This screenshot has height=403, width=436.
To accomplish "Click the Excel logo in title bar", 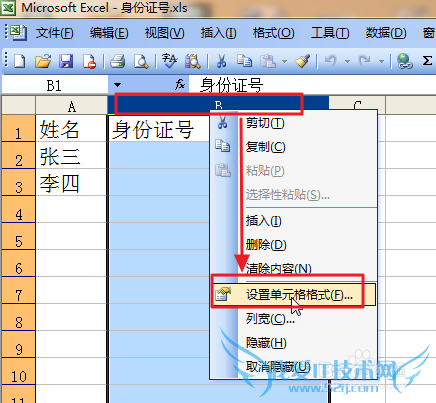I will click(x=8, y=7).
